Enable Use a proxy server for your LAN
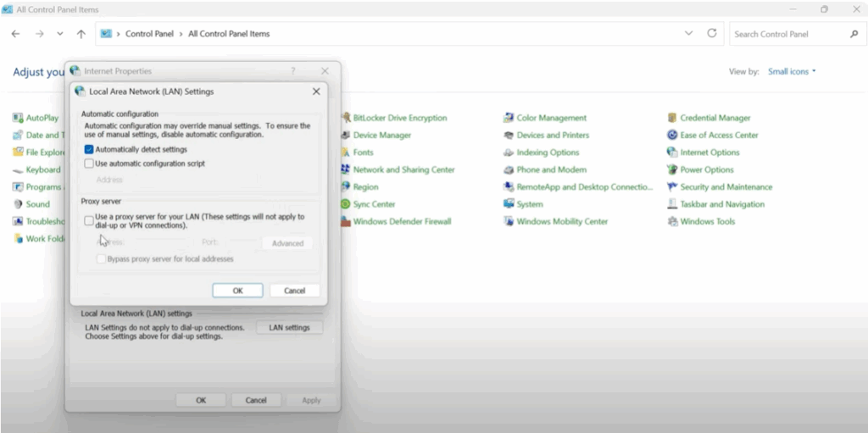This screenshot has width=868, height=433. 89,220
